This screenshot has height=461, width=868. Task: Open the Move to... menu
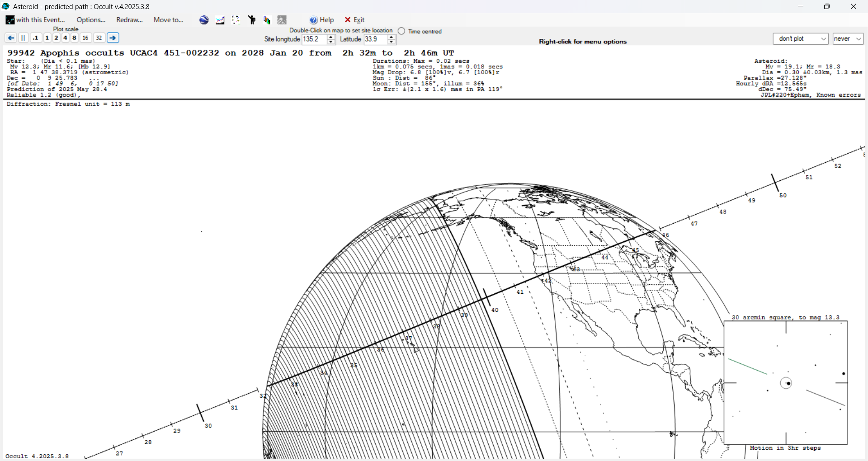(169, 20)
